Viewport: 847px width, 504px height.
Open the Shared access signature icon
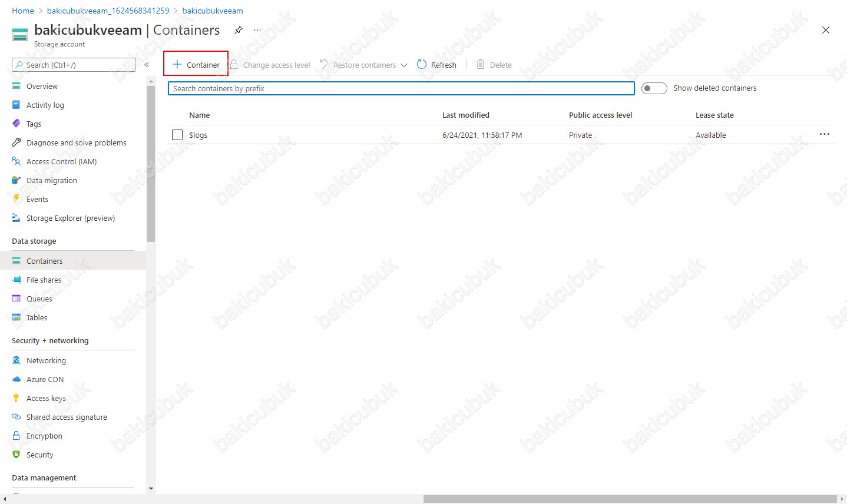16,417
